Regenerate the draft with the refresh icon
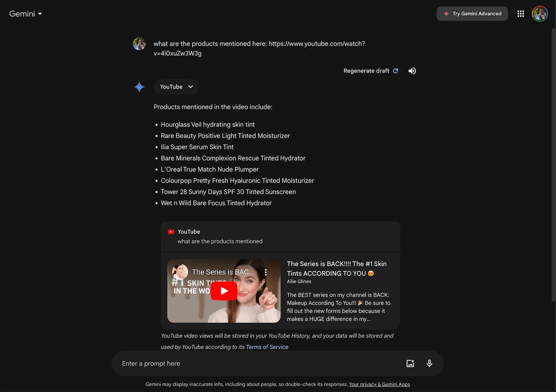 [396, 71]
